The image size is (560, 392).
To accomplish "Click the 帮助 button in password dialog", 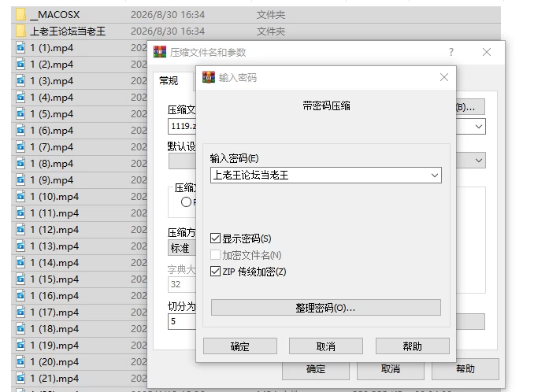I will coord(413,346).
